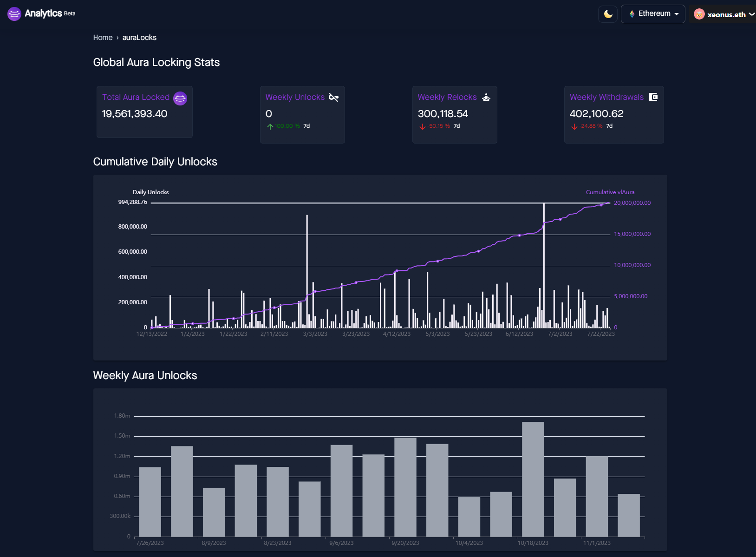Click the green up arrow under Weekly Unlocks
Viewport: 756px width, 557px height.
point(270,126)
